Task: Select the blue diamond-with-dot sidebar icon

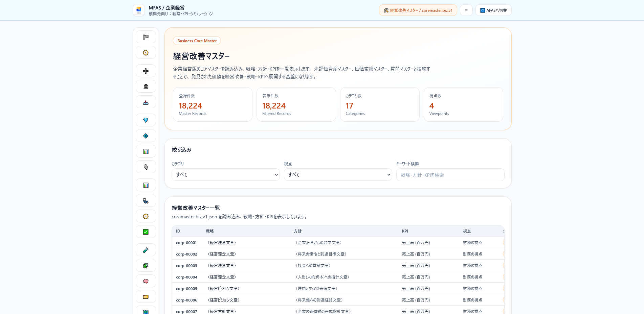Action: click(x=146, y=136)
